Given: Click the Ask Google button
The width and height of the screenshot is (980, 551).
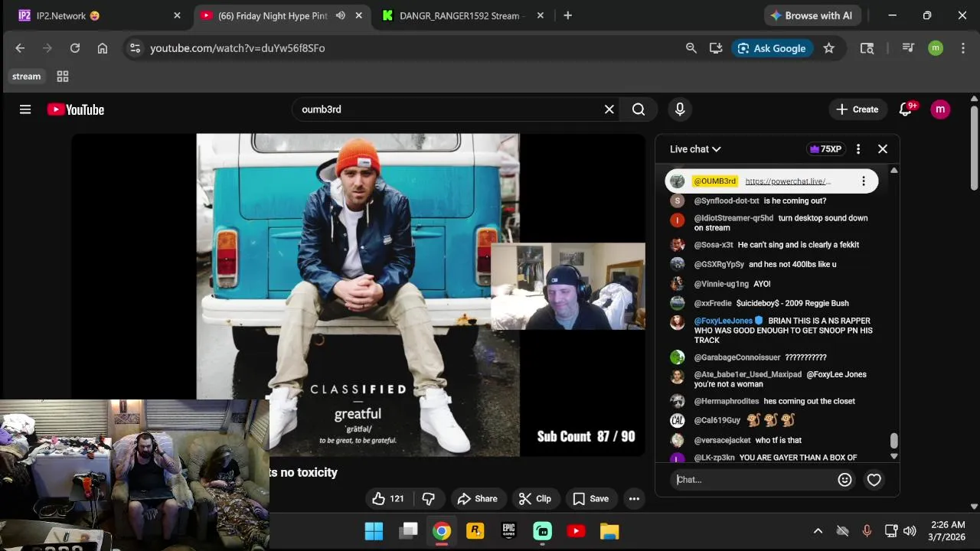Looking at the screenshot, I should [x=772, y=48].
